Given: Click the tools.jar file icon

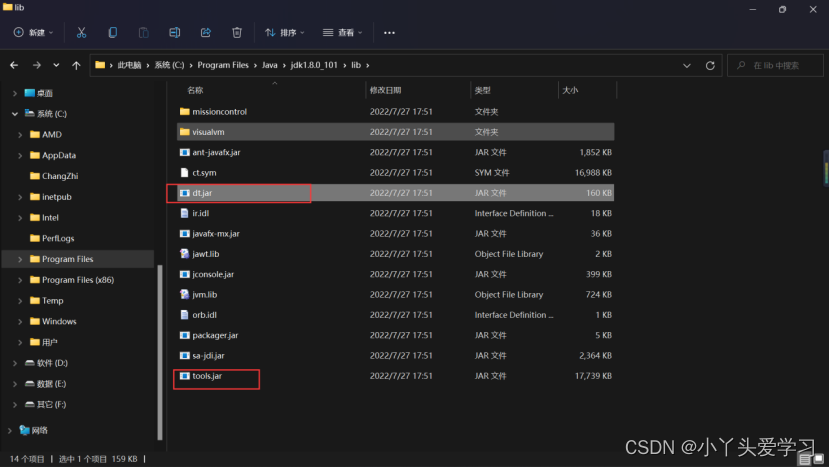Looking at the screenshot, I should point(184,376).
